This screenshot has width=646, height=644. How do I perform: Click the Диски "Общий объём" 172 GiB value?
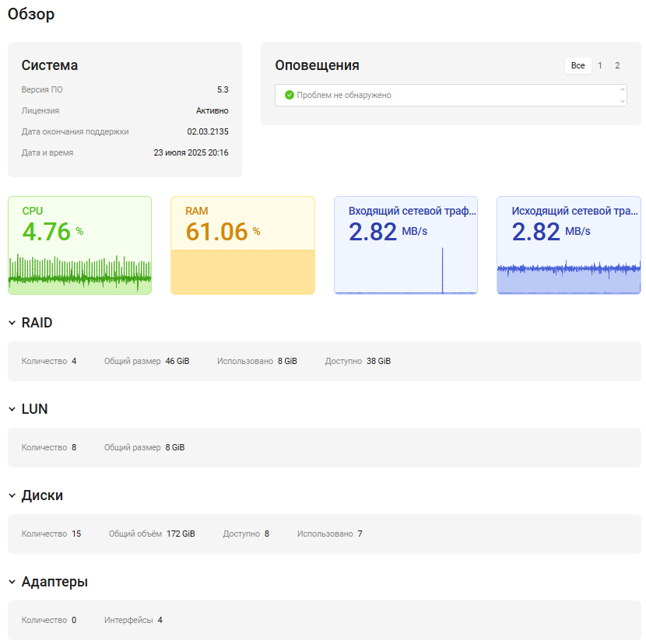click(181, 534)
